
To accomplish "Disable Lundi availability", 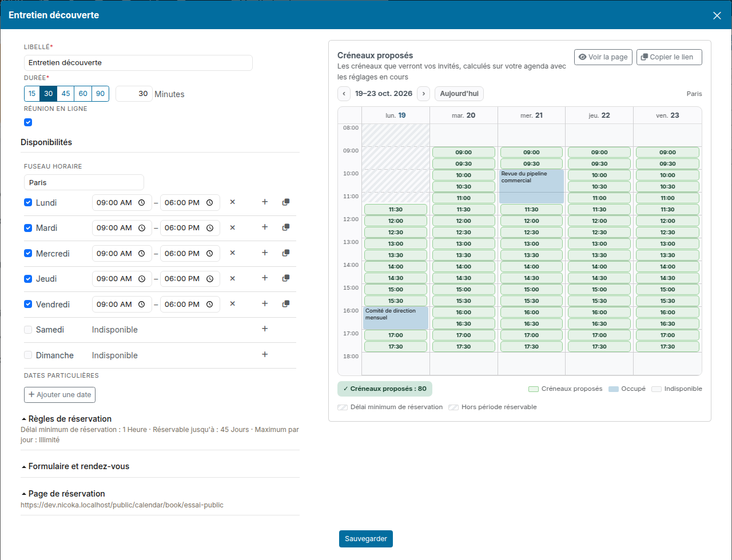I will (28, 202).
